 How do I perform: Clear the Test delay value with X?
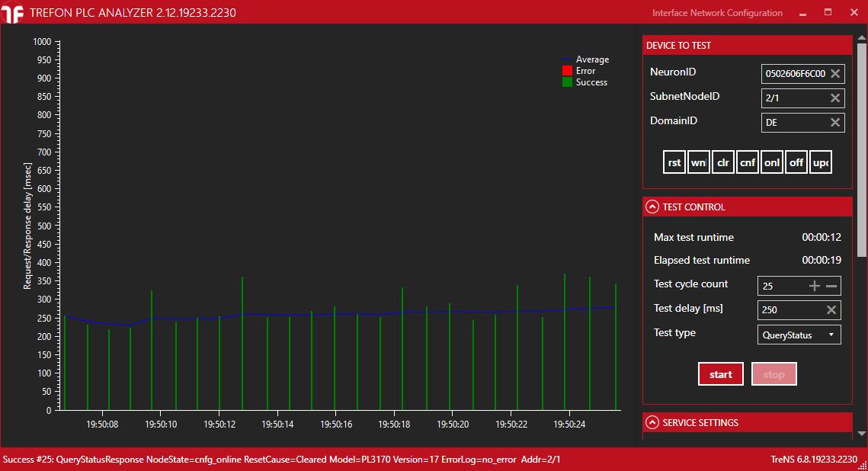tap(831, 310)
